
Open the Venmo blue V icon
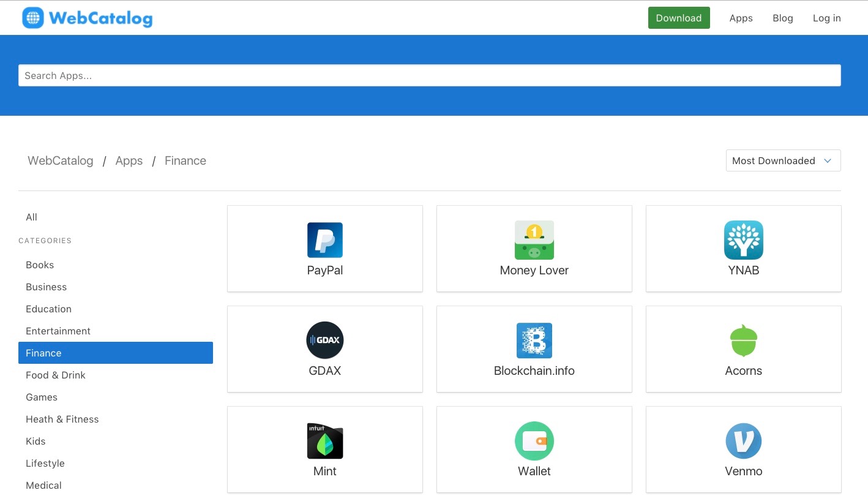pyautogui.click(x=744, y=441)
